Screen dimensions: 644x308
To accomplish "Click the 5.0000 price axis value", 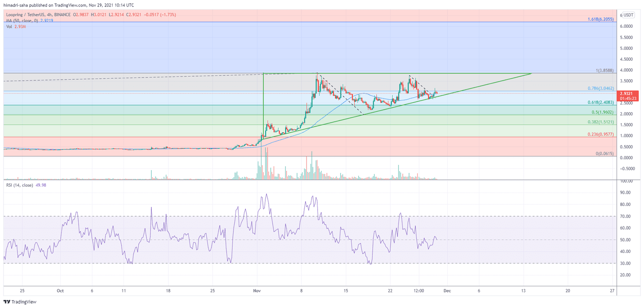I will click(626, 48).
